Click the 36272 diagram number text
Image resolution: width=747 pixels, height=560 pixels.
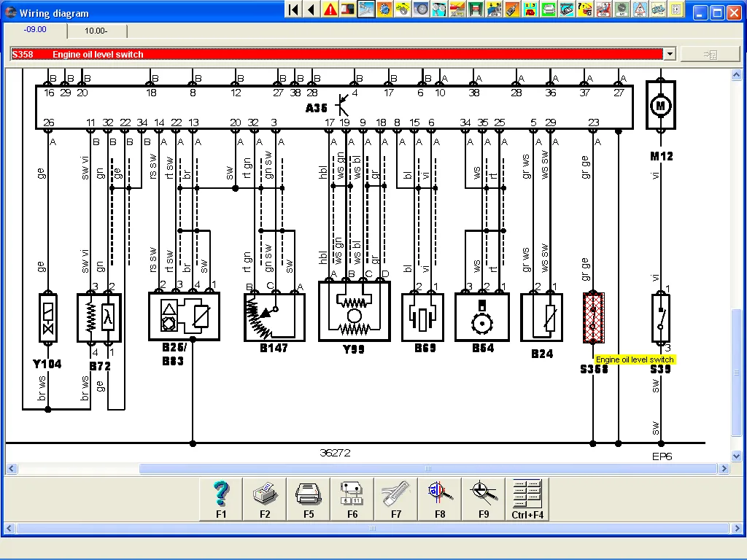pos(335,453)
